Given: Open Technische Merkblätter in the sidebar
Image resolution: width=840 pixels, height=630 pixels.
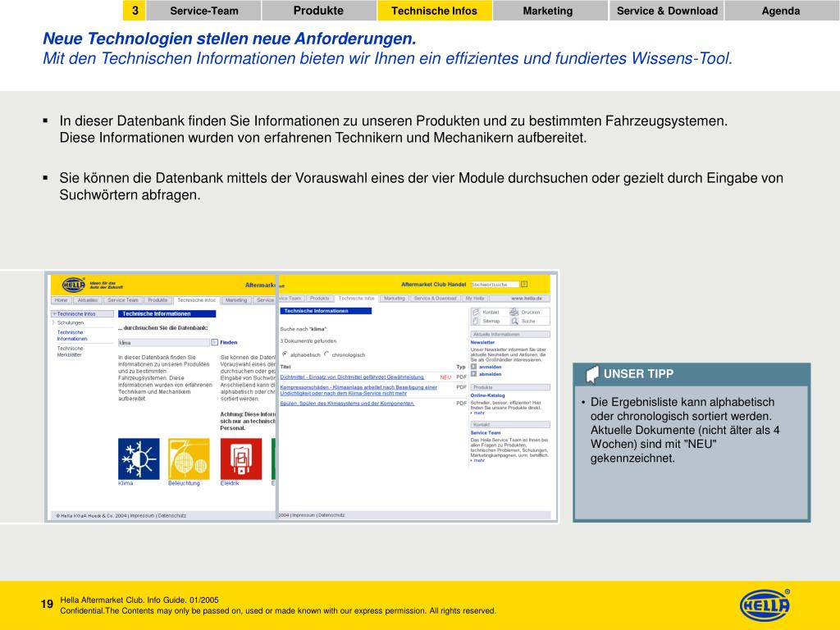Looking at the screenshot, I should pyautogui.click(x=70, y=351).
